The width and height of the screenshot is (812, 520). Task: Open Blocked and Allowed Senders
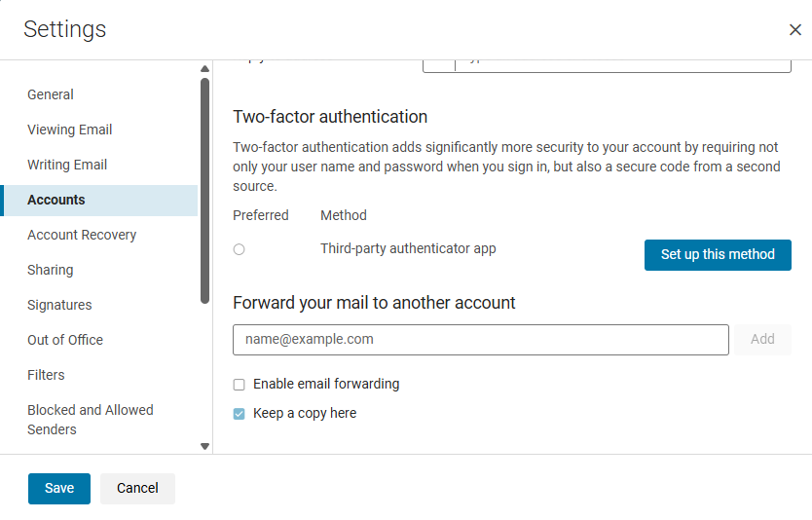(x=91, y=420)
